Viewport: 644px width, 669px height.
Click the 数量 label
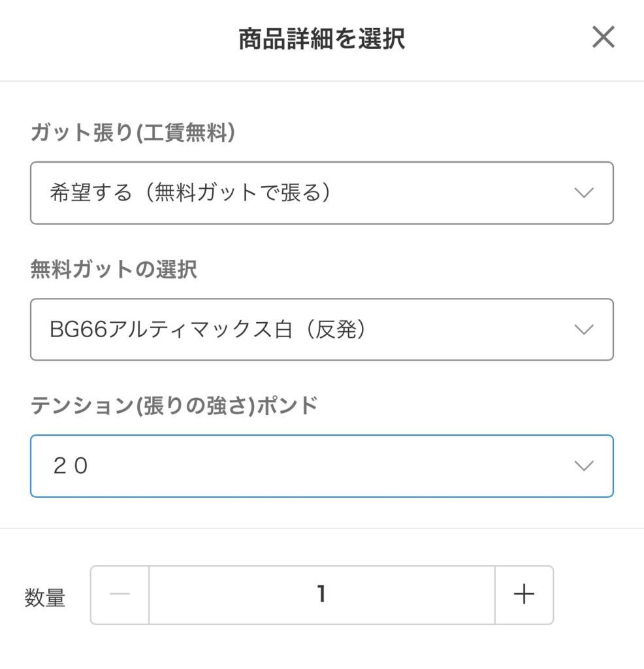click(x=45, y=597)
